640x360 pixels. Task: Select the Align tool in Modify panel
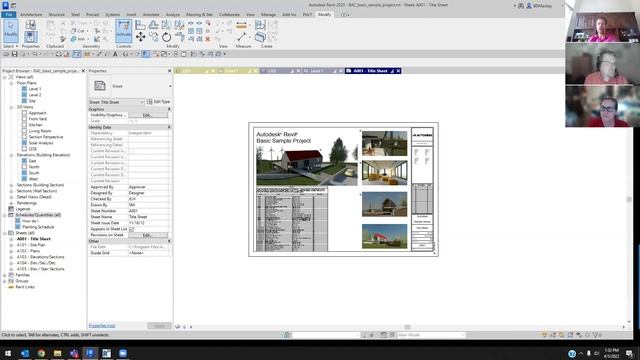pyautogui.click(x=140, y=25)
